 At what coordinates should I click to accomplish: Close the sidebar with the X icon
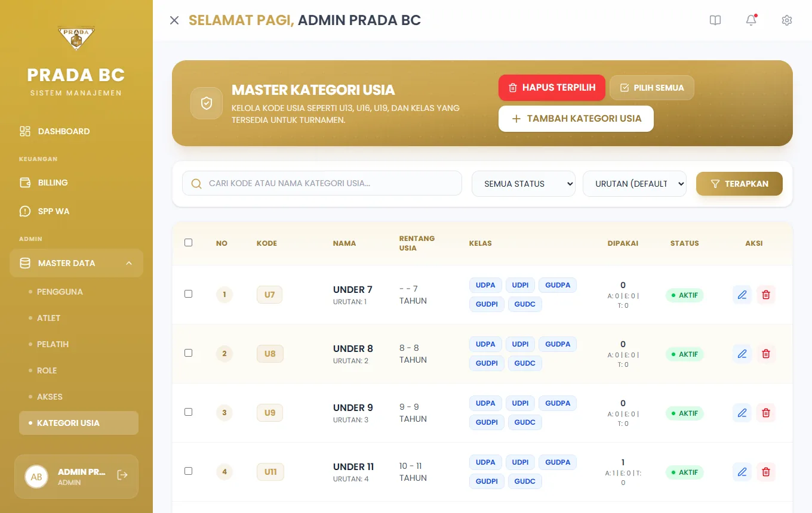point(174,20)
